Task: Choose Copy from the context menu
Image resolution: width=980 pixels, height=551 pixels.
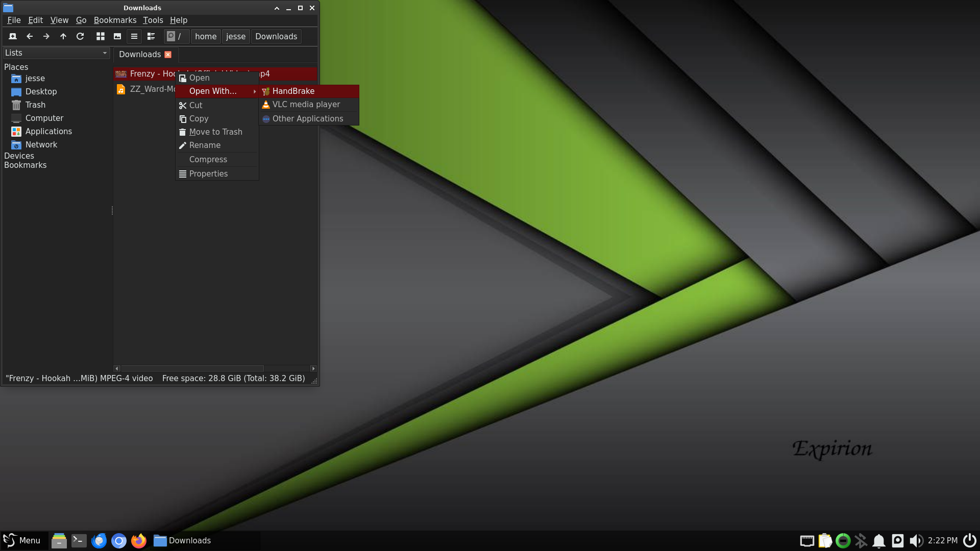Action: 217,118
